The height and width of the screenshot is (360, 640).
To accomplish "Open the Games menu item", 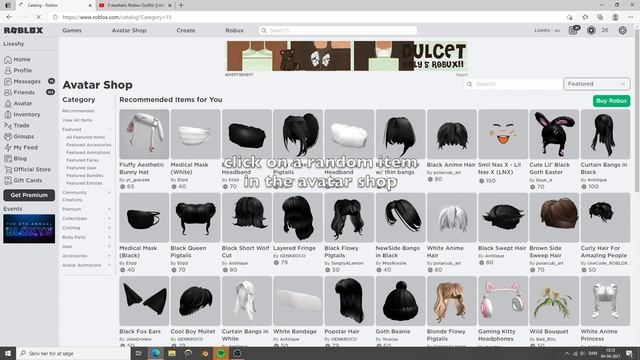I will click(72, 31).
